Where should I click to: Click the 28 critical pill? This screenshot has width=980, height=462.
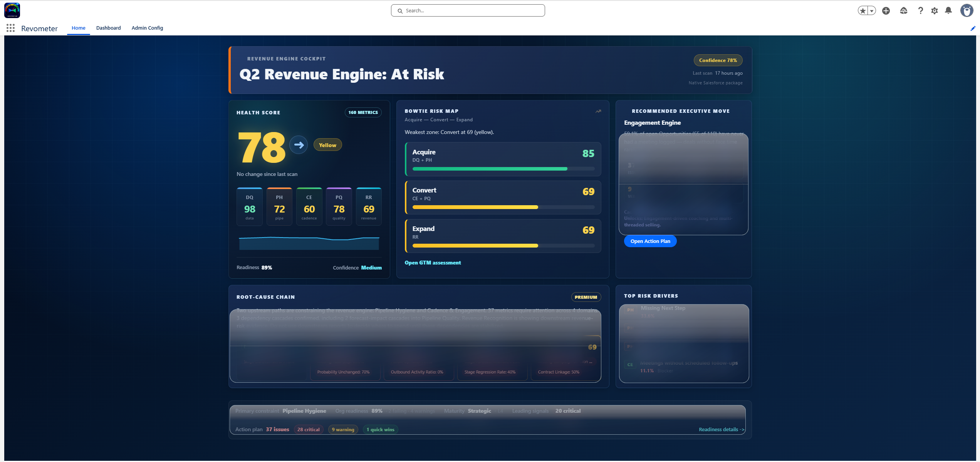[308, 430]
